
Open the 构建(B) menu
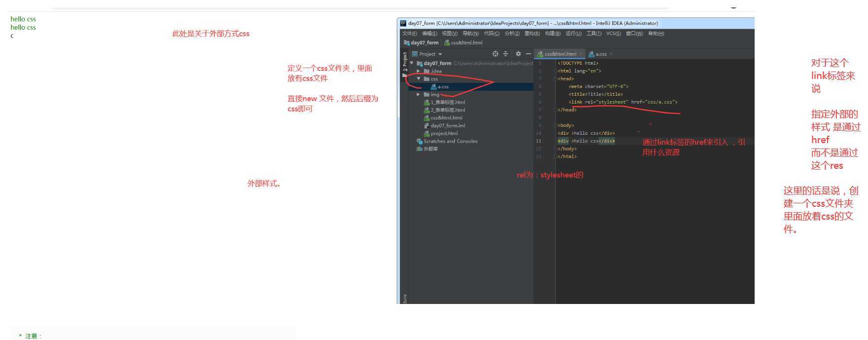click(553, 34)
